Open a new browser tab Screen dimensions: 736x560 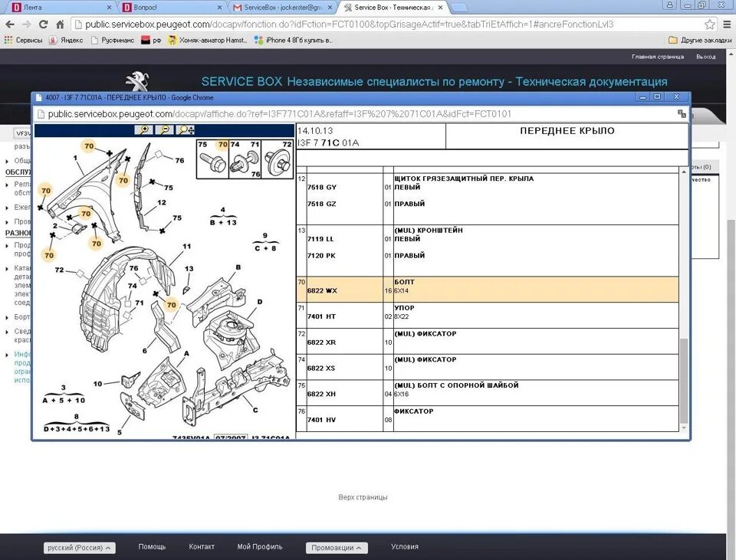459,8
